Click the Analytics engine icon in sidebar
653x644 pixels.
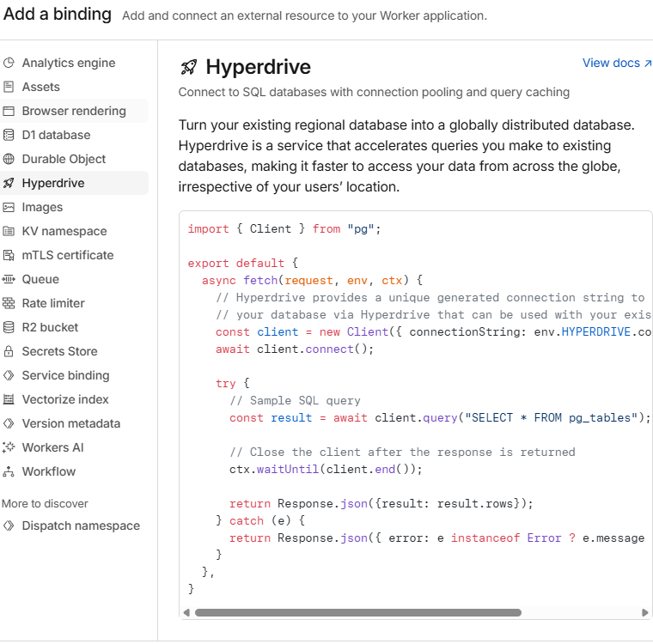[9, 63]
